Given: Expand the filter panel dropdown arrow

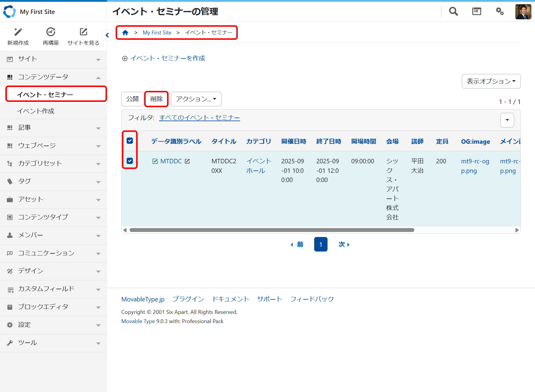Looking at the screenshot, I should 507,120.
